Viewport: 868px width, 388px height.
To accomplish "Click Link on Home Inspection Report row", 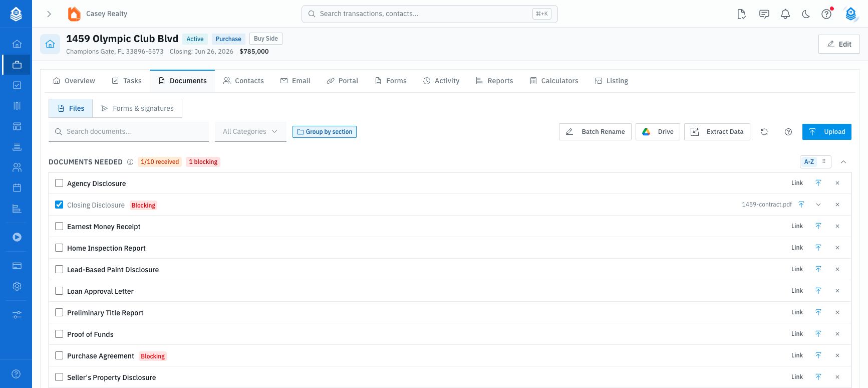I will pos(797,248).
